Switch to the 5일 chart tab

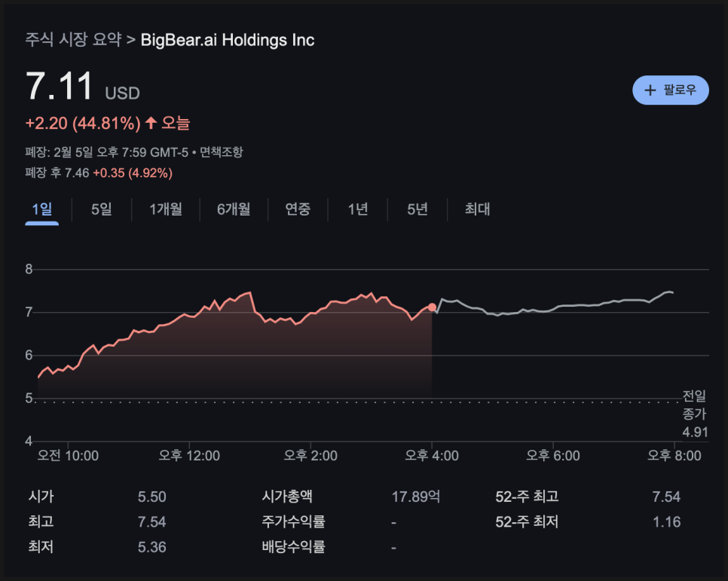pos(102,209)
